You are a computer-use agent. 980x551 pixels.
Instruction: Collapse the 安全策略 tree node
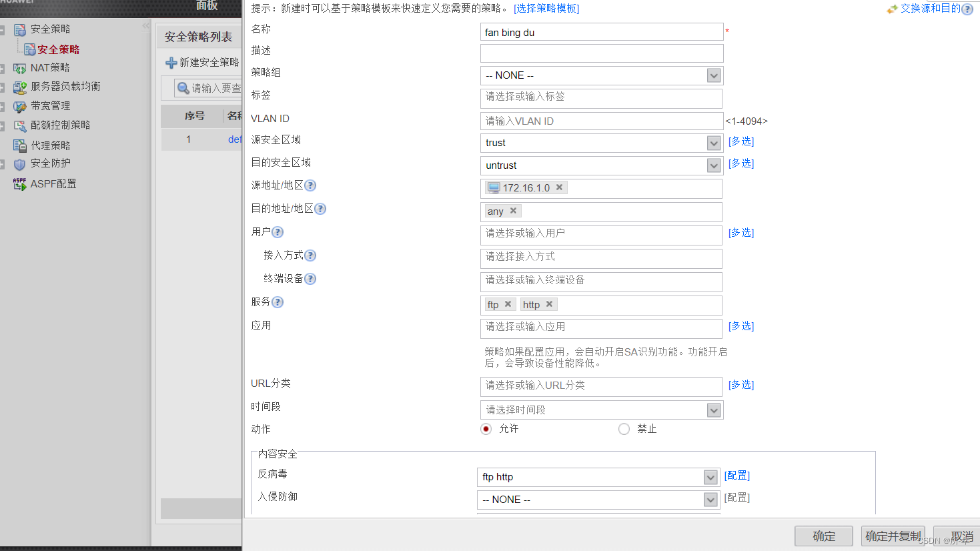[3, 30]
